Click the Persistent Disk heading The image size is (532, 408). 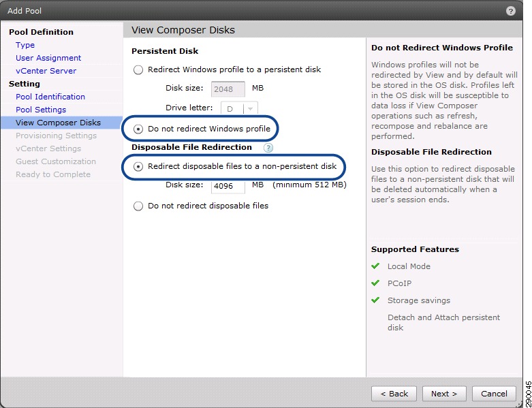pos(165,51)
